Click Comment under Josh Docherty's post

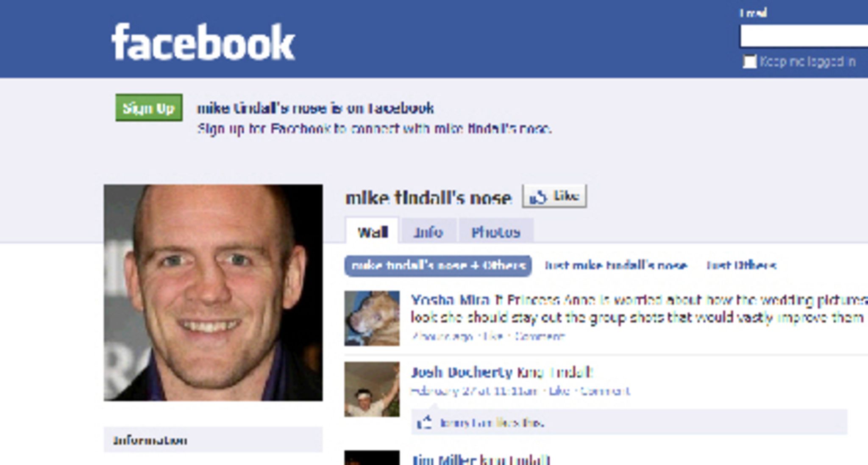point(605,391)
